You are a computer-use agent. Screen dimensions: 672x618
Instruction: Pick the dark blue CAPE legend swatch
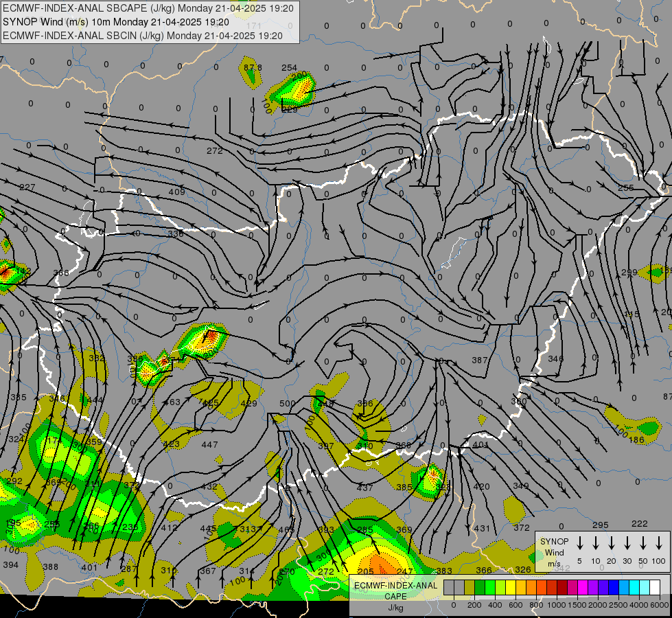point(613,588)
